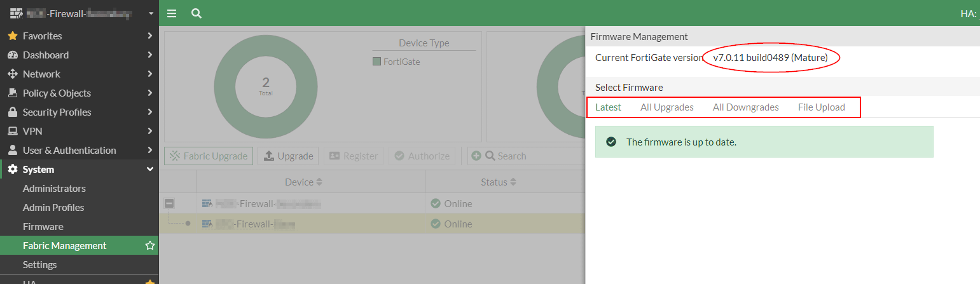Screen dimensions: 980x284
Task: Click the device Search field
Action: click(534, 156)
